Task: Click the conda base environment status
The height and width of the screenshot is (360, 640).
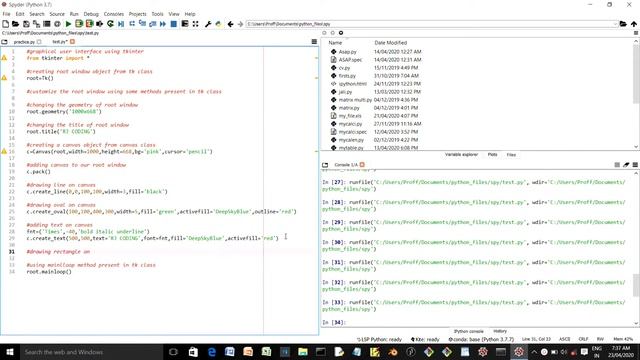Action: (482, 339)
